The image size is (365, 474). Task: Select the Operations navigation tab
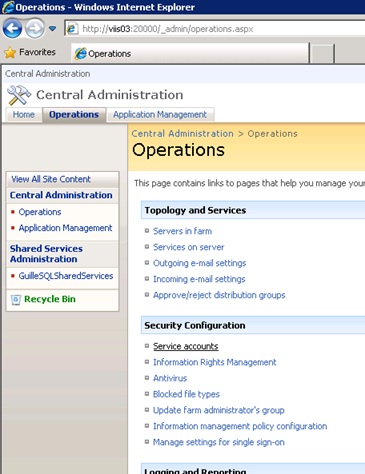pyautogui.click(x=74, y=115)
